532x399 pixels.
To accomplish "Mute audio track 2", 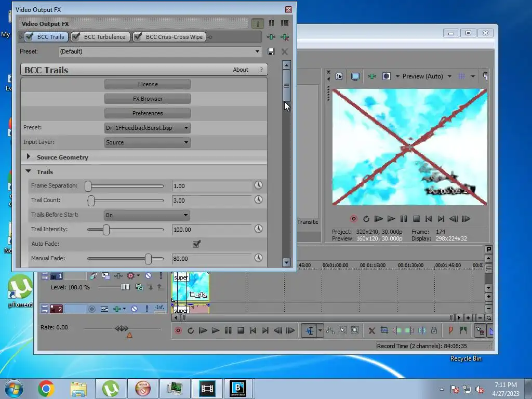I will coord(135,309).
